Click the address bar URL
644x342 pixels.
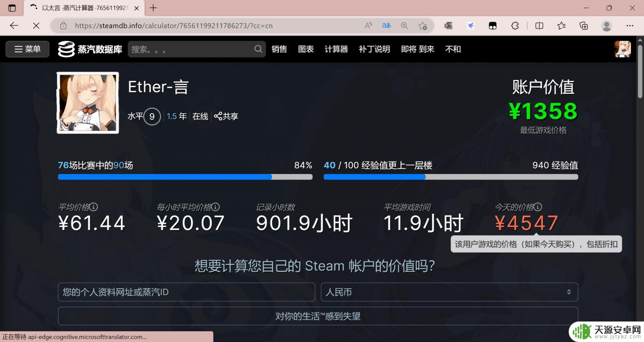[x=174, y=26]
